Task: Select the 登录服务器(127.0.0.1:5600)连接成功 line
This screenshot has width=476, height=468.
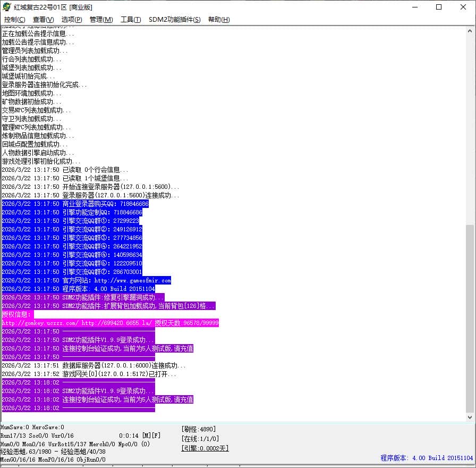Action: [x=90, y=195]
